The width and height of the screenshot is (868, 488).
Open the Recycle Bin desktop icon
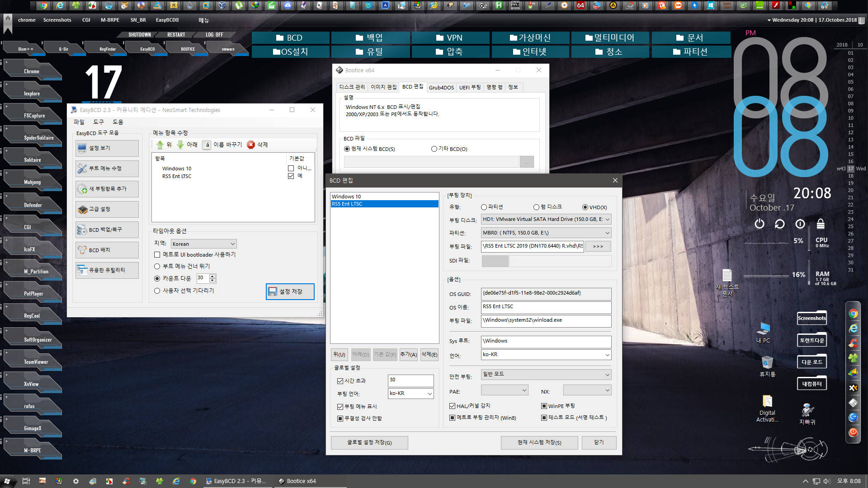click(x=767, y=366)
